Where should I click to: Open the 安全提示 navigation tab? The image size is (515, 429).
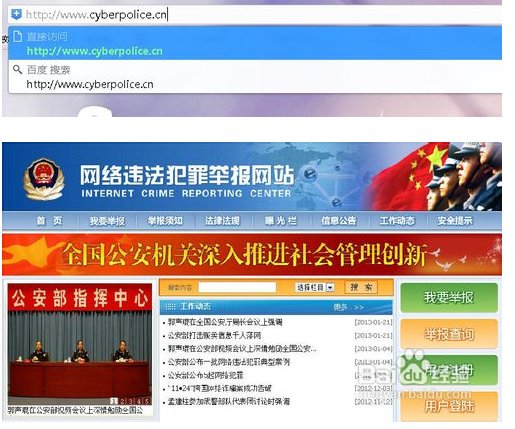(x=455, y=221)
